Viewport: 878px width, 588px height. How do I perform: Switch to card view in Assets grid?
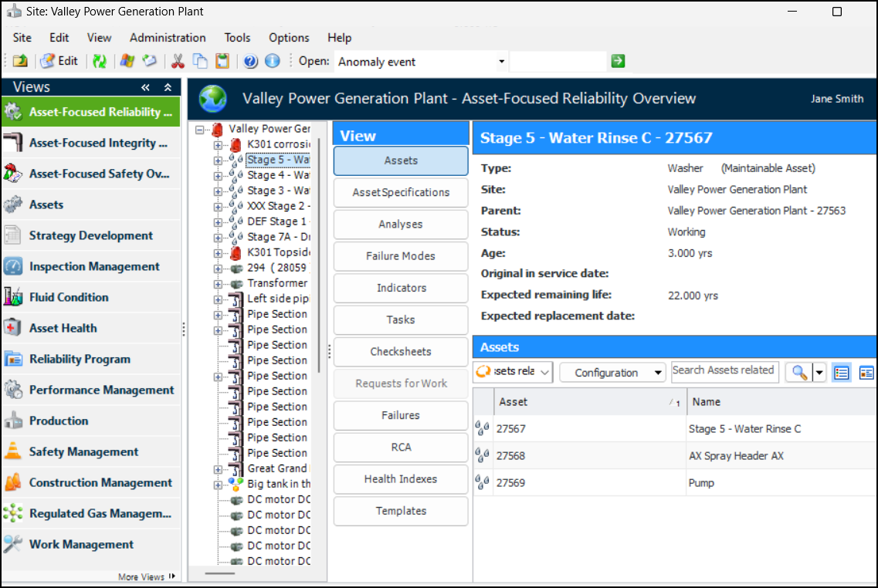866,373
